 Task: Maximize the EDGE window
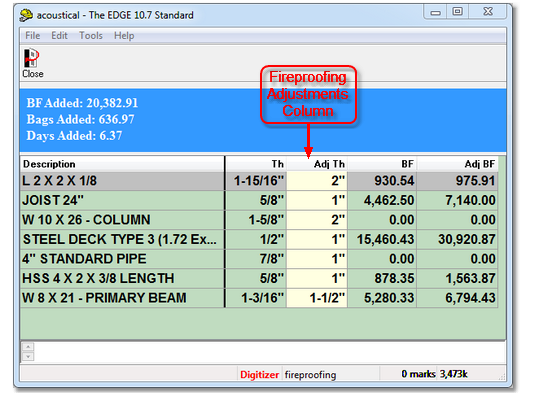pyautogui.click(x=457, y=12)
